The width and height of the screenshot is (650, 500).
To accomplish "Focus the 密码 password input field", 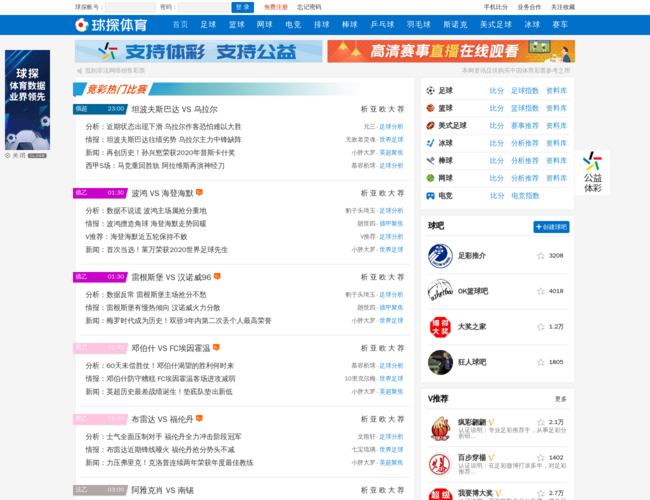I will pos(204,7).
